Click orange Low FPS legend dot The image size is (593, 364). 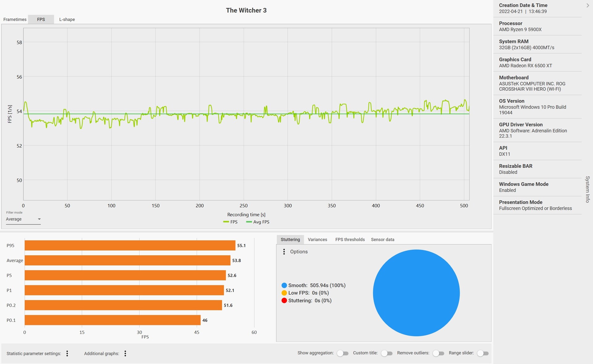pos(284,293)
